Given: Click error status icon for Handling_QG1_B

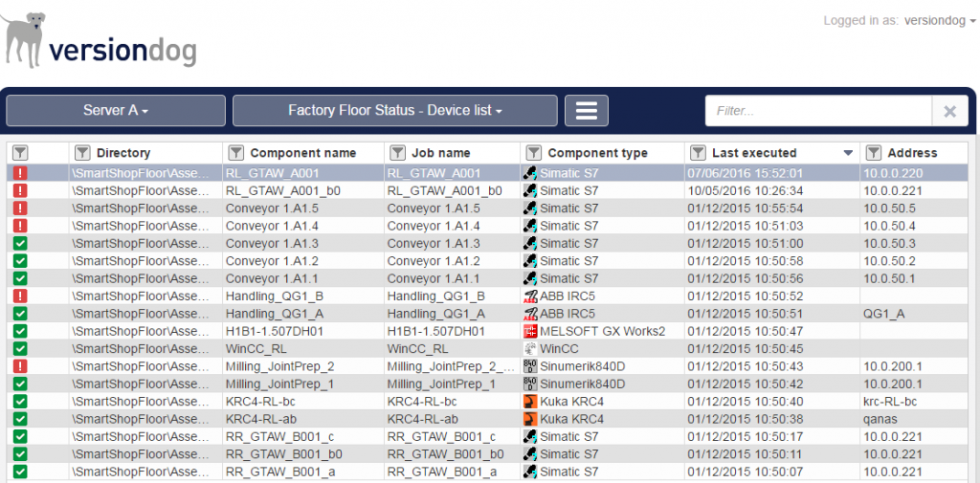Looking at the screenshot, I should coord(20,296).
